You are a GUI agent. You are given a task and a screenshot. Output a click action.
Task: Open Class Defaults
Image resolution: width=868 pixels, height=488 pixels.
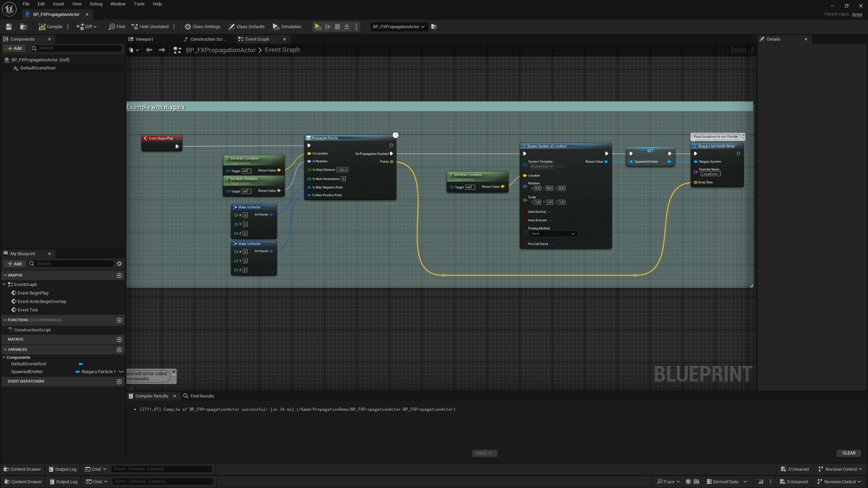tap(246, 27)
